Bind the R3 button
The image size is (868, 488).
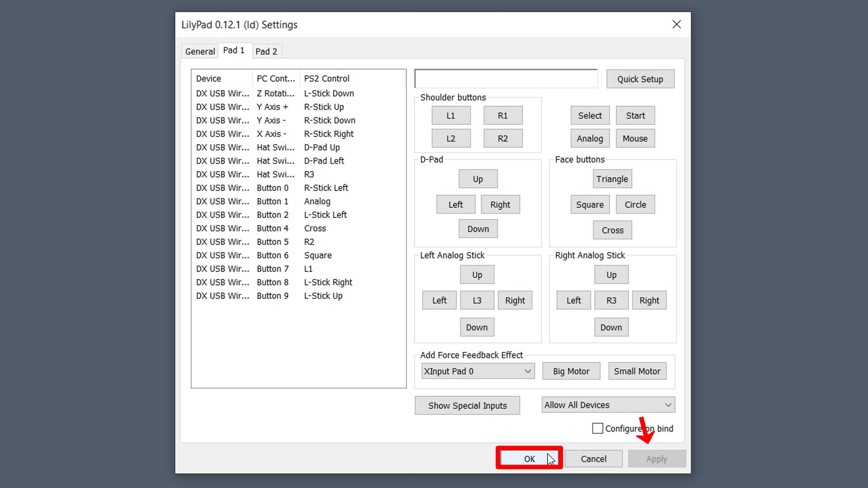[x=611, y=300]
